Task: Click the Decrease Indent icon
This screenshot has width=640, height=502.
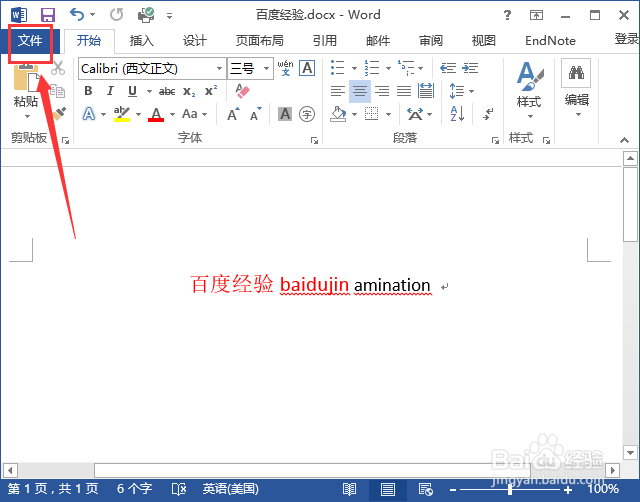Action: tap(448, 68)
